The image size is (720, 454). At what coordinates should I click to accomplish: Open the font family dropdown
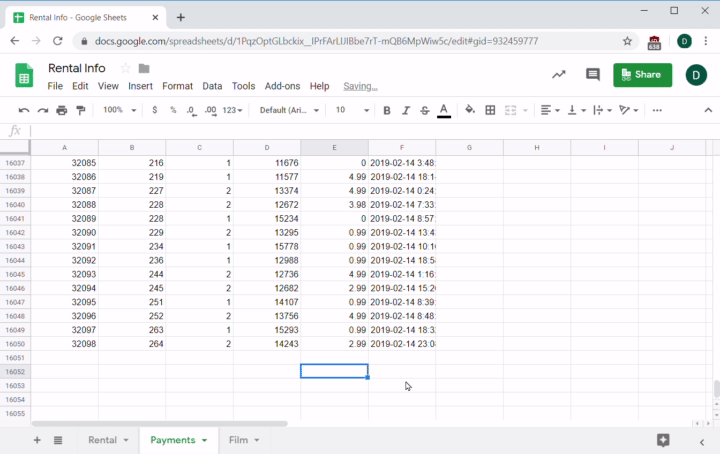(290, 110)
